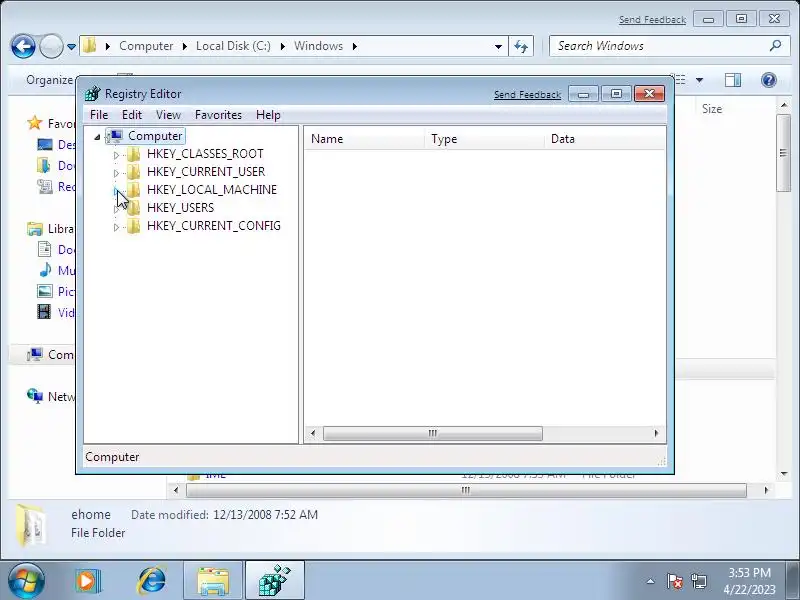The width and height of the screenshot is (800, 600).
Task: Click the Data column header
Action: pyautogui.click(x=605, y=139)
